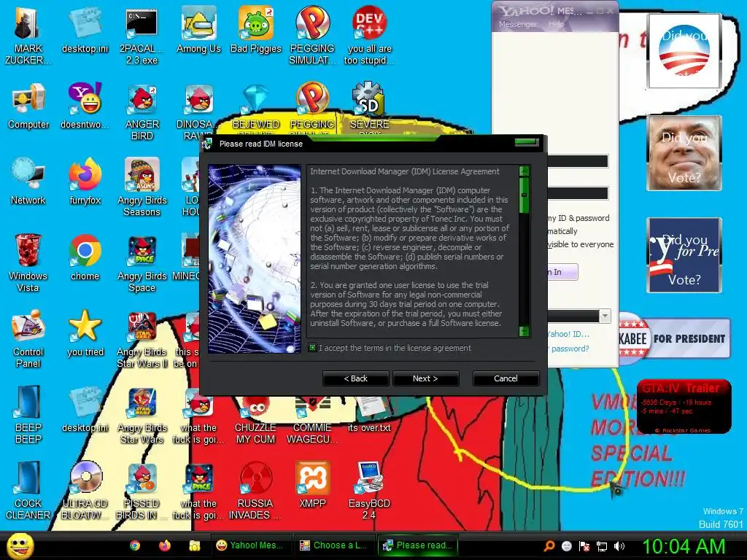Click the Yahoo ID input field
Screen dimensions: 747x560
(x=578, y=161)
